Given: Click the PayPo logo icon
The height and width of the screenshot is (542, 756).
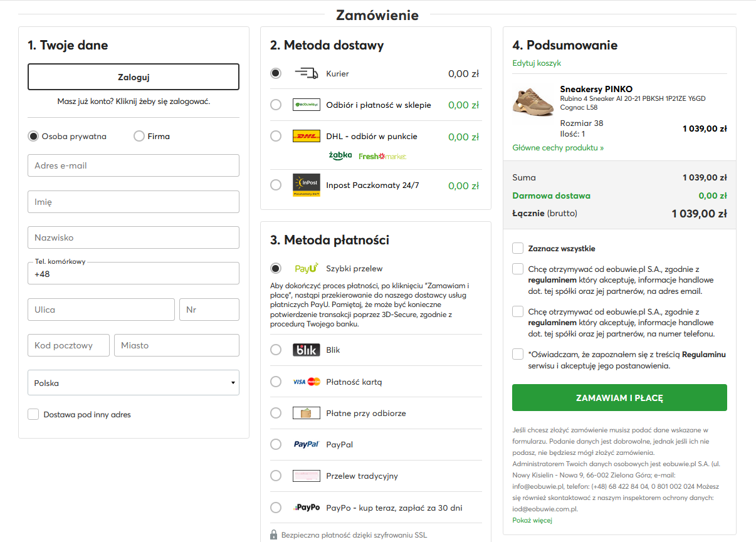Looking at the screenshot, I should click(306, 508).
